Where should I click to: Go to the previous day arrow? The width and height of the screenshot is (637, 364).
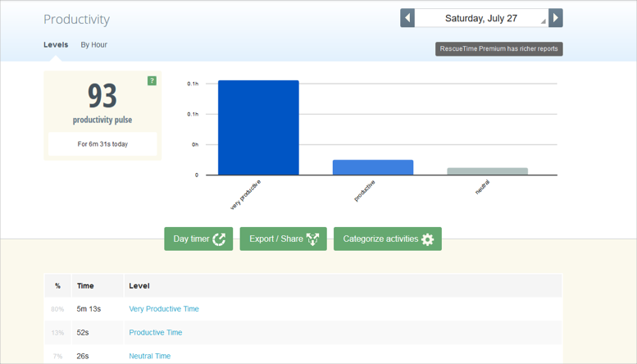(407, 18)
